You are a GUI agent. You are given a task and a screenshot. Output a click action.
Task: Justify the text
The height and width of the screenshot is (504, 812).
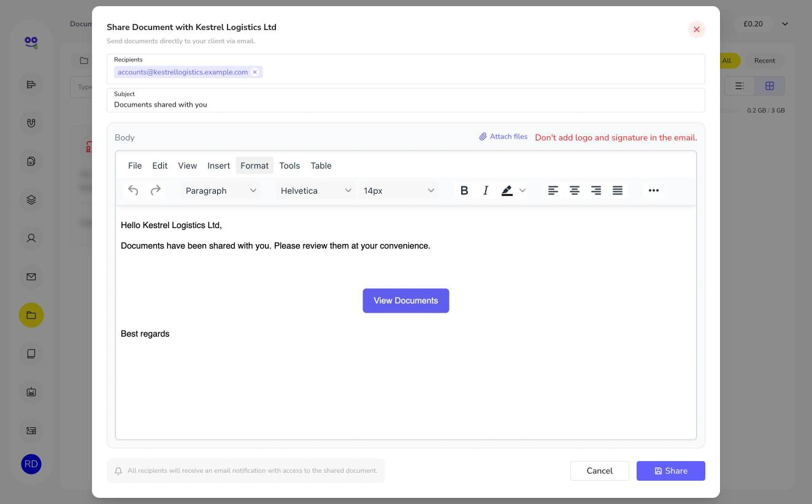pos(618,191)
